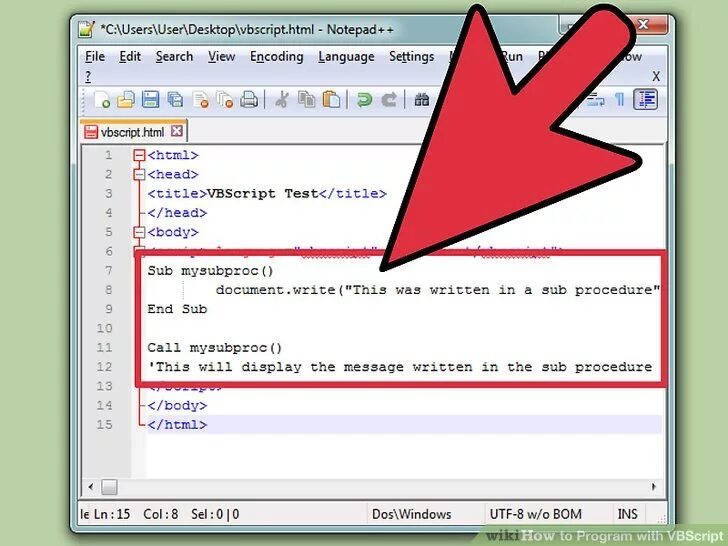Click the </body> tag on line 14
The height and width of the screenshot is (546, 728).
[x=177, y=406]
